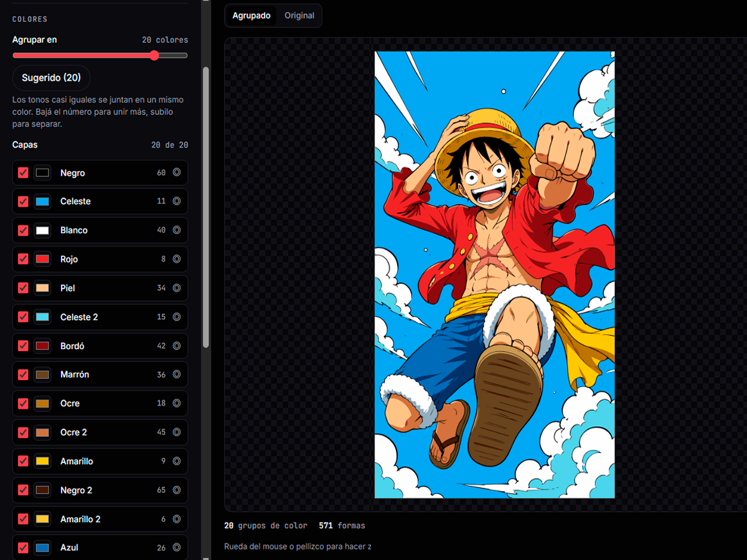Open the black swatch of the Negro layer

coord(42,173)
